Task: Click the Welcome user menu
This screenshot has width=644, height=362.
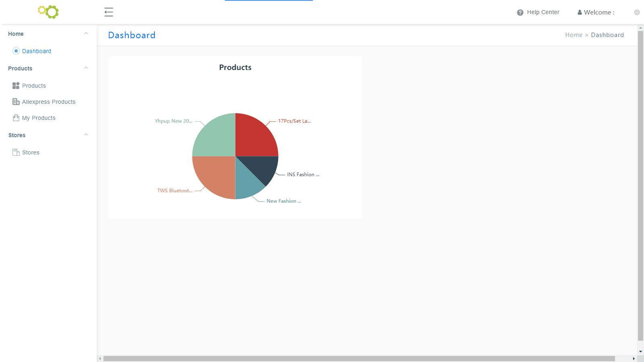Action: pyautogui.click(x=596, y=12)
